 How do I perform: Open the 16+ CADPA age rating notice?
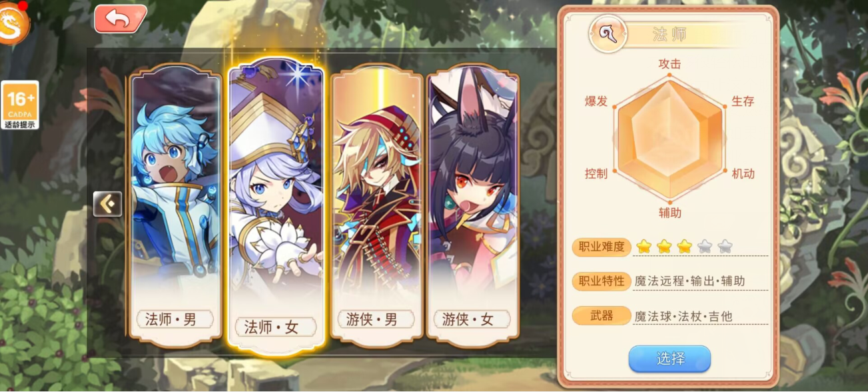(x=20, y=105)
